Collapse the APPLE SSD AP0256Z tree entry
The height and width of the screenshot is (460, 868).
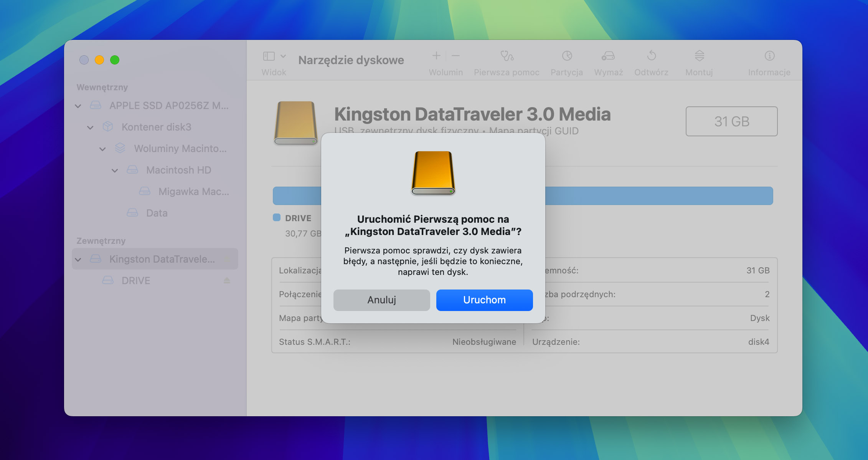(x=78, y=106)
